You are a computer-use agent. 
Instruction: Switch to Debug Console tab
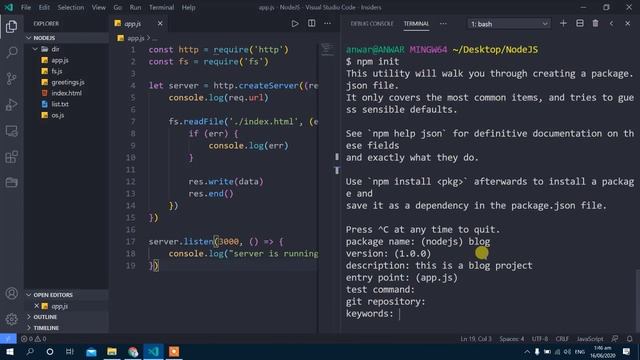(x=372, y=24)
